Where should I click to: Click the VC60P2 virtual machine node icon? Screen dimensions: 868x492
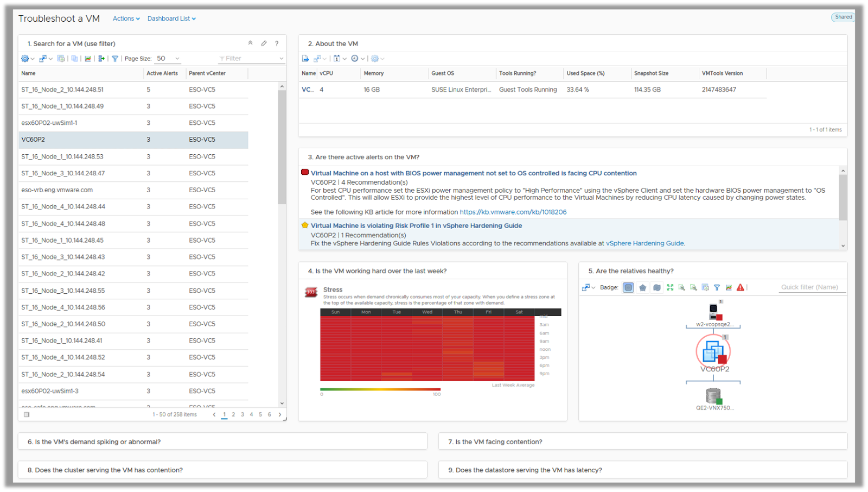[713, 352]
